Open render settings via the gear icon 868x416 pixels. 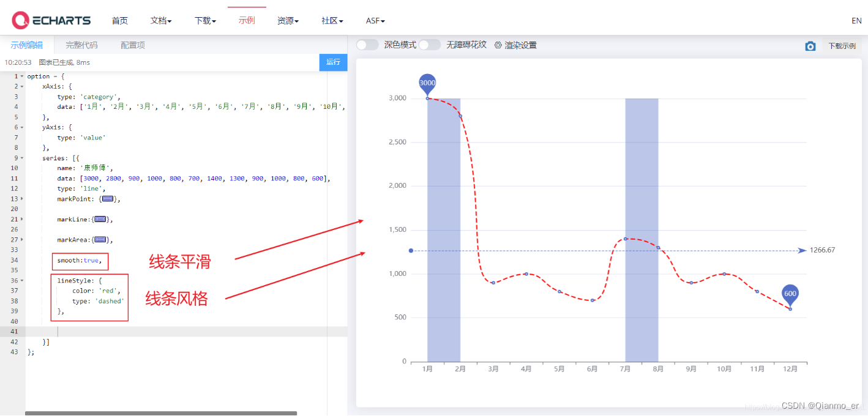(x=499, y=45)
